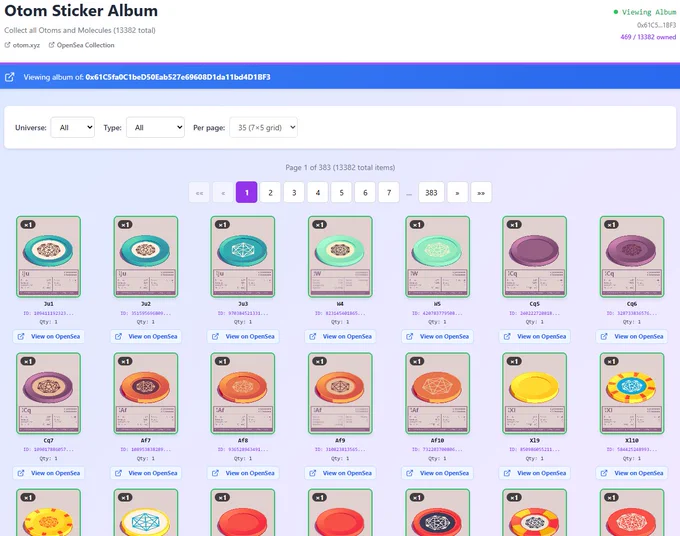Screen dimensions: 680x536
Task: Select current page 1 button
Action: point(247,193)
